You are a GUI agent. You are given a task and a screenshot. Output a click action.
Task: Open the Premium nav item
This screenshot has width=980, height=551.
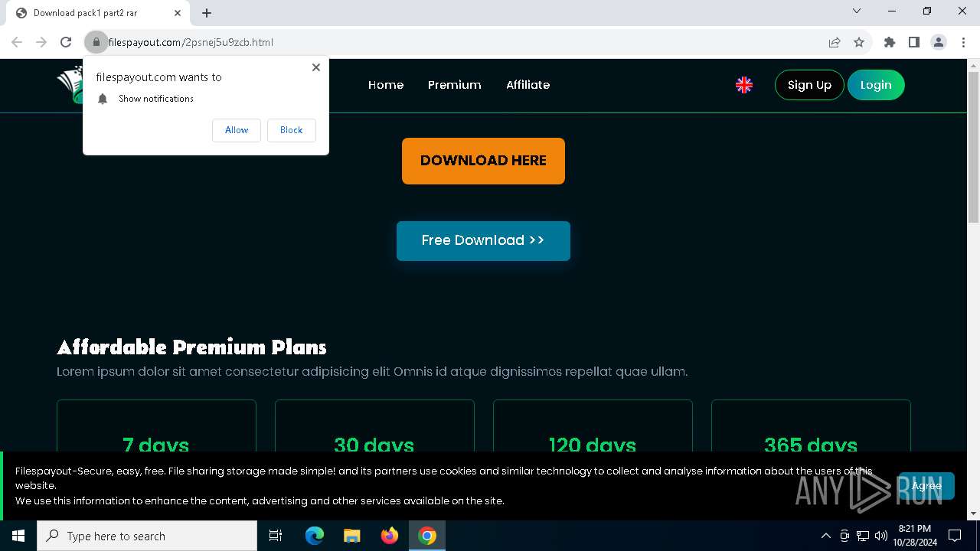tap(455, 85)
